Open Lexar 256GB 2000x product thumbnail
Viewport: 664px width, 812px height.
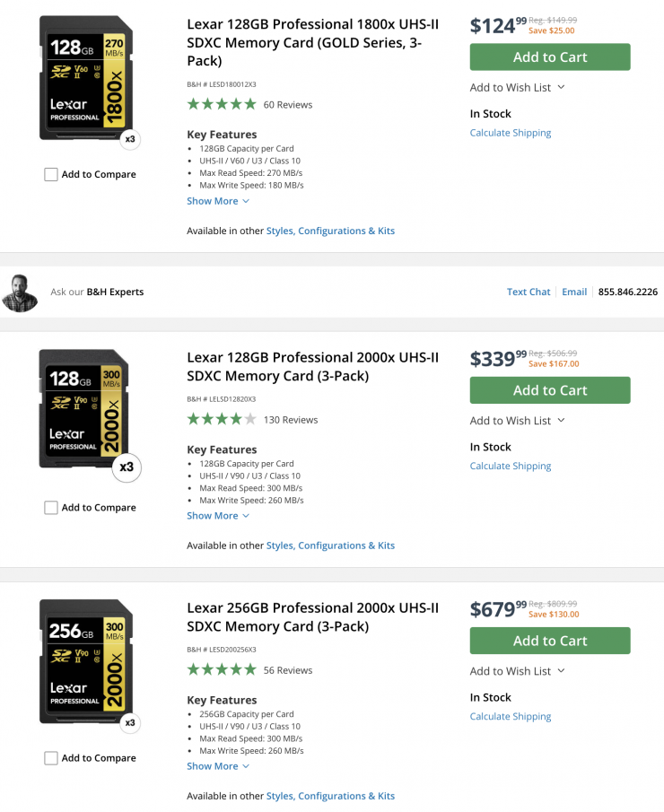[86, 660]
